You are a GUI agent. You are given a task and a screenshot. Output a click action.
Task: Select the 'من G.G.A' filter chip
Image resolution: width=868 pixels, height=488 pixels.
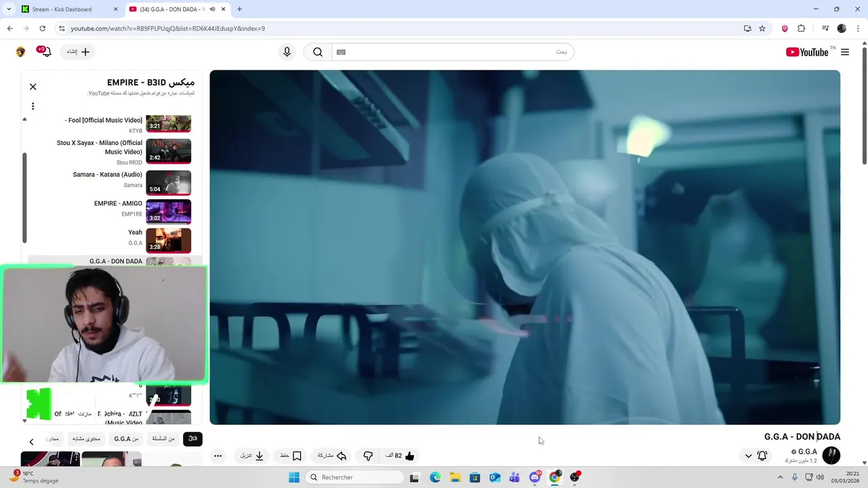pos(127,439)
